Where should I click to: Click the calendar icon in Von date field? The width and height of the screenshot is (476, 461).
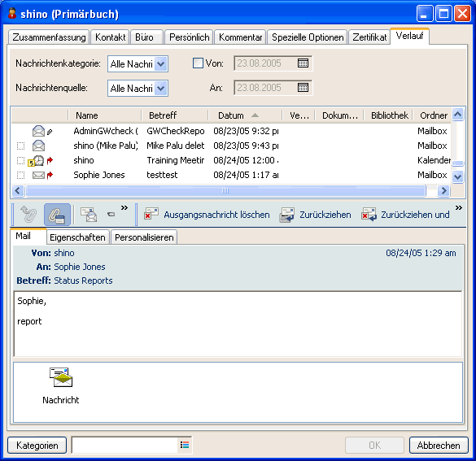click(303, 63)
